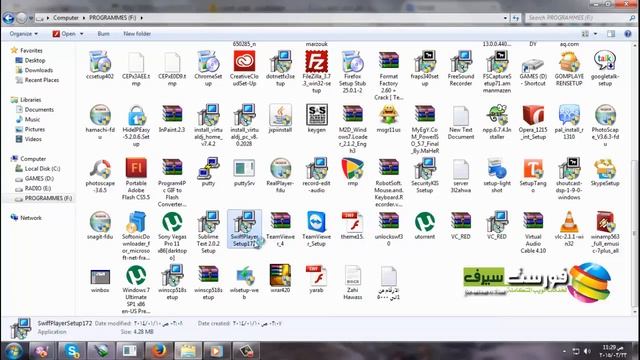This screenshot has width=640, height=360.
Task: Select the RealPlayer-fdu installer
Action: [280, 168]
